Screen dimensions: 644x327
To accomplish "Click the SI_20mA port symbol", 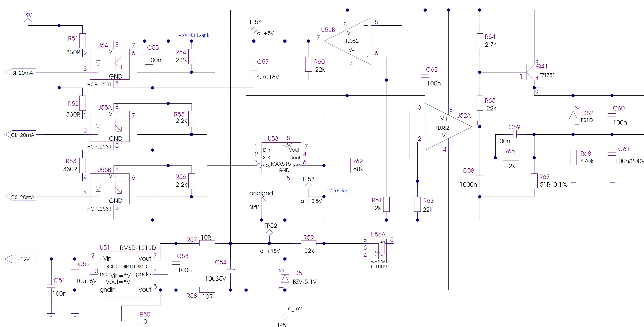I will click(20, 72).
